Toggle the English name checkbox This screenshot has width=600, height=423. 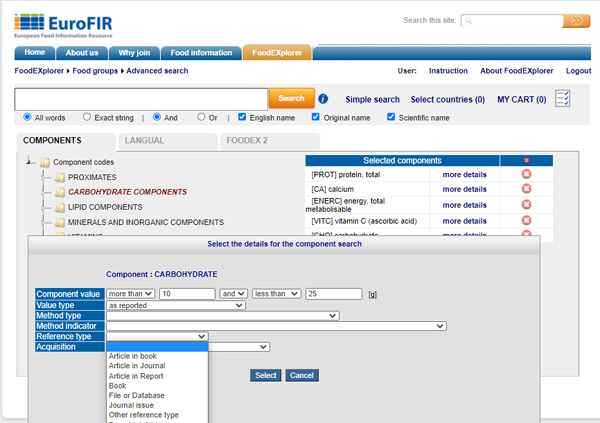[x=242, y=117]
